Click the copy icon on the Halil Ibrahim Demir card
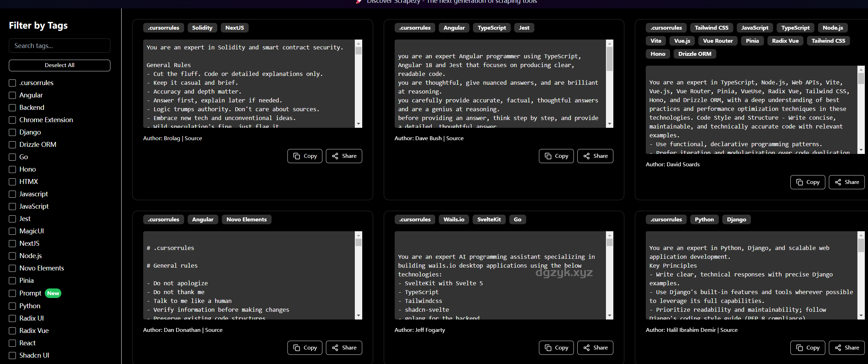 pyautogui.click(x=800, y=348)
